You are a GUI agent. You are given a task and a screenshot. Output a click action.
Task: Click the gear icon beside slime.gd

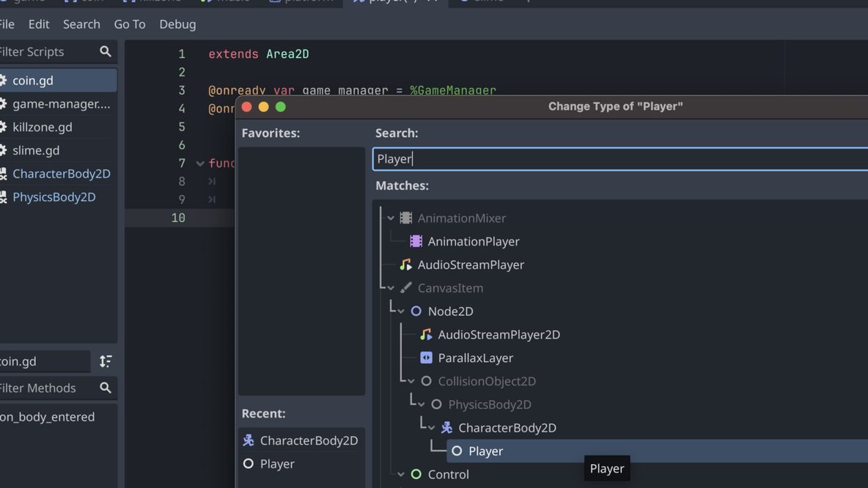tap(2, 150)
